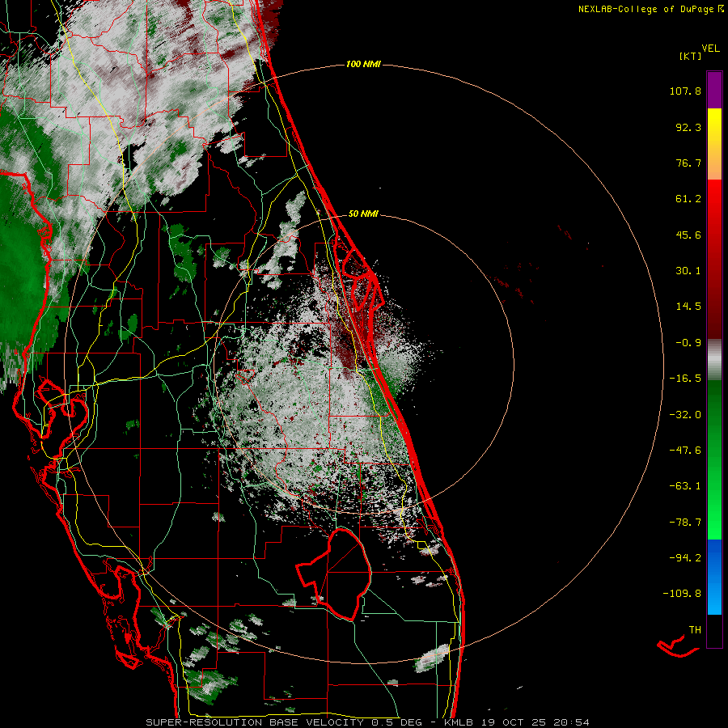Click the 100 NMI range ring label
Viewport: 728px width, 728px height.
363,64
